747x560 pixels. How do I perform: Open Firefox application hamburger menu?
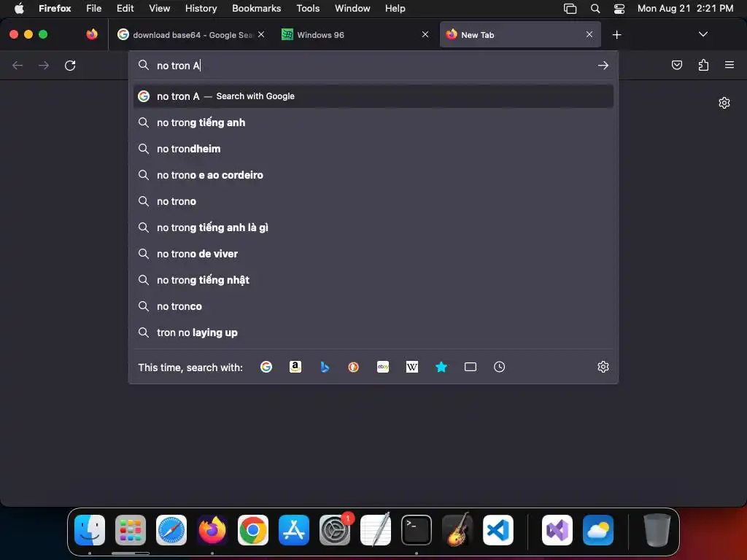(729, 65)
